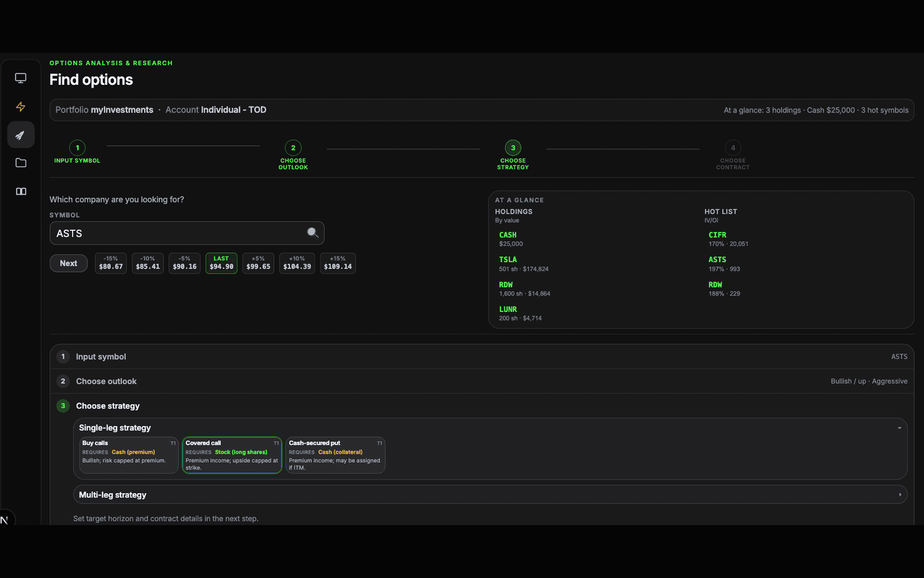924x578 pixels.
Task: Expand the Input symbol accordion row
Action: click(482, 357)
